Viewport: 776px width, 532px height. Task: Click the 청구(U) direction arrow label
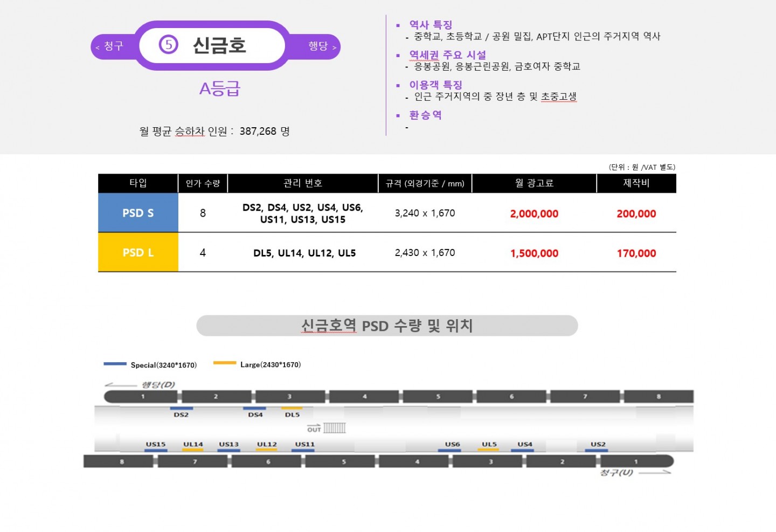pos(635,472)
